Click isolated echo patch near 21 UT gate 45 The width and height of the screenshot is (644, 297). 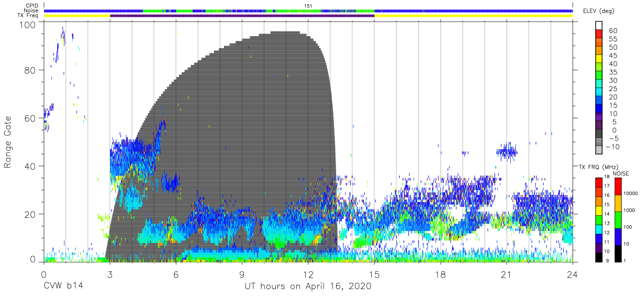(507, 152)
